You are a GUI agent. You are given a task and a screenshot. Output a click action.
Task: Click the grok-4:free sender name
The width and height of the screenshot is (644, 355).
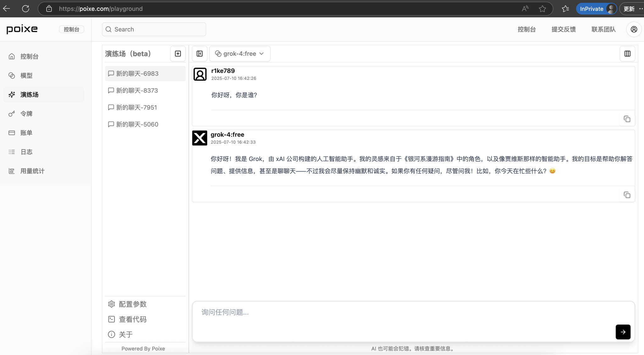(x=227, y=135)
